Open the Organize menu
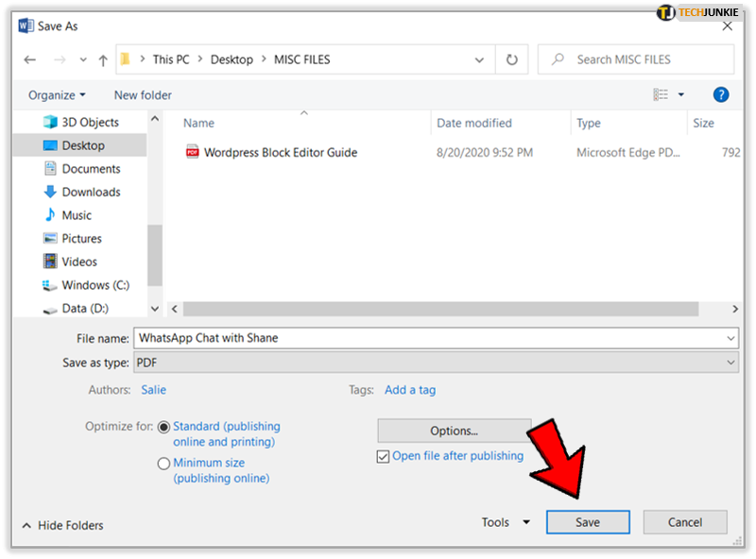 point(57,94)
